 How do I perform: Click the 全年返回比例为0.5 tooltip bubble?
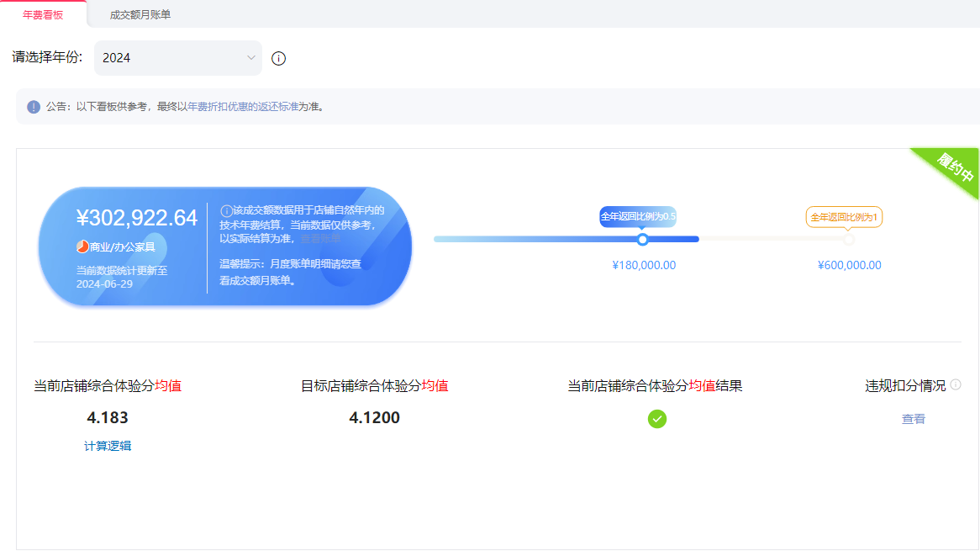(638, 217)
